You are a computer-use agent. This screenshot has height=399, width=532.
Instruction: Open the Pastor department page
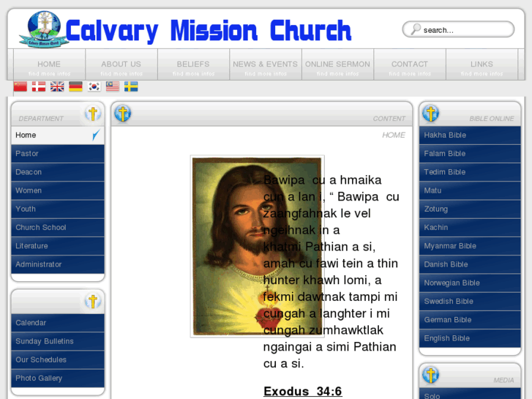point(58,154)
